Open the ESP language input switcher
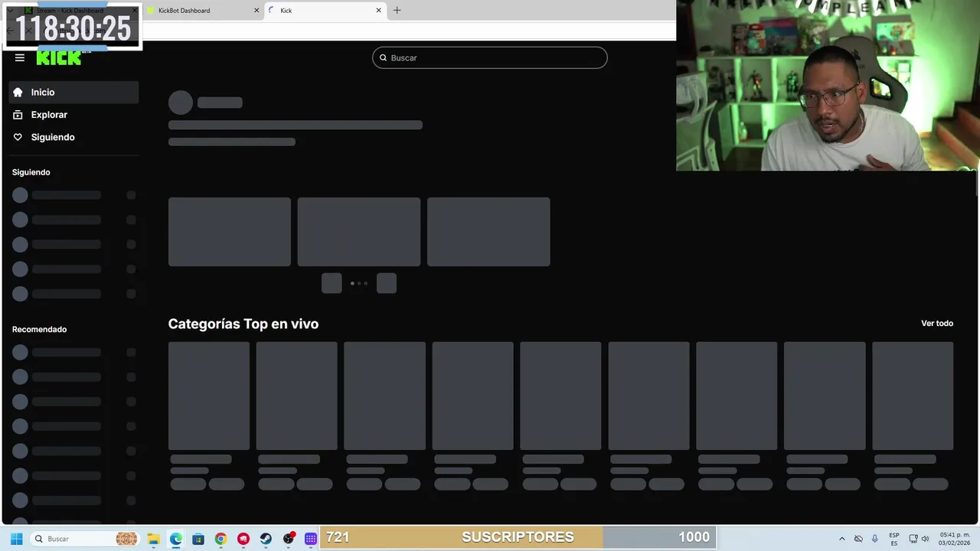The width and height of the screenshot is (980, 551). [x=894, y=539]
